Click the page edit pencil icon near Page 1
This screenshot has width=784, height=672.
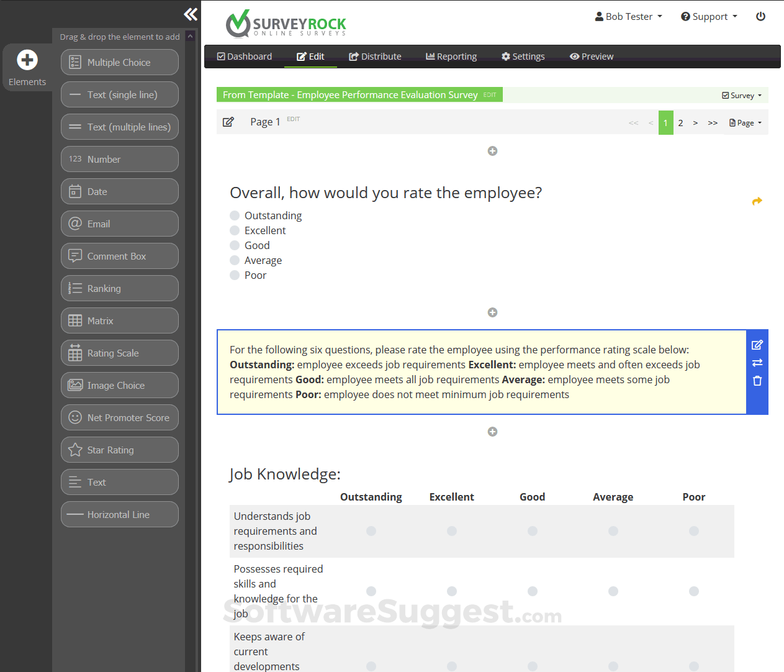click(x=228, y=122)
